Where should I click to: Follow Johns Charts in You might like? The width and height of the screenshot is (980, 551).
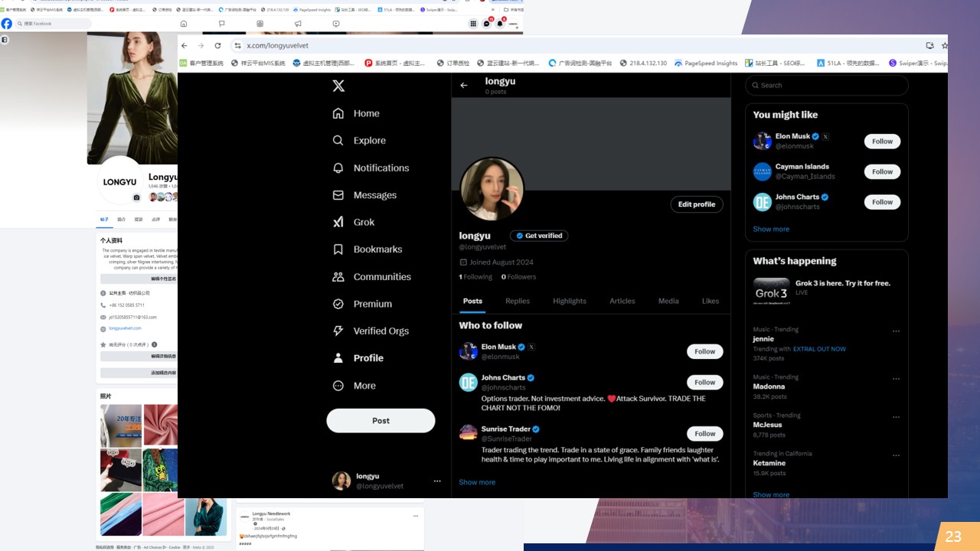tap(882, 202)
